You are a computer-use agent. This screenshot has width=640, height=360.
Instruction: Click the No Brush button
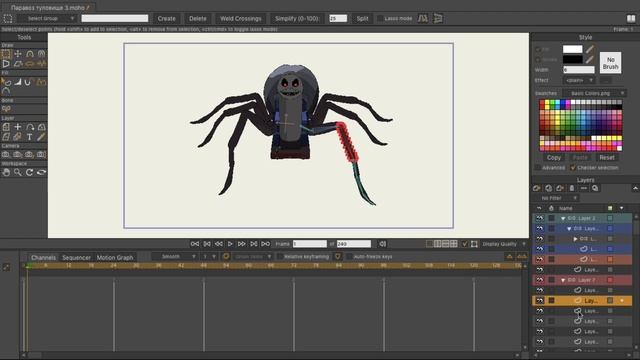[611, 63]
